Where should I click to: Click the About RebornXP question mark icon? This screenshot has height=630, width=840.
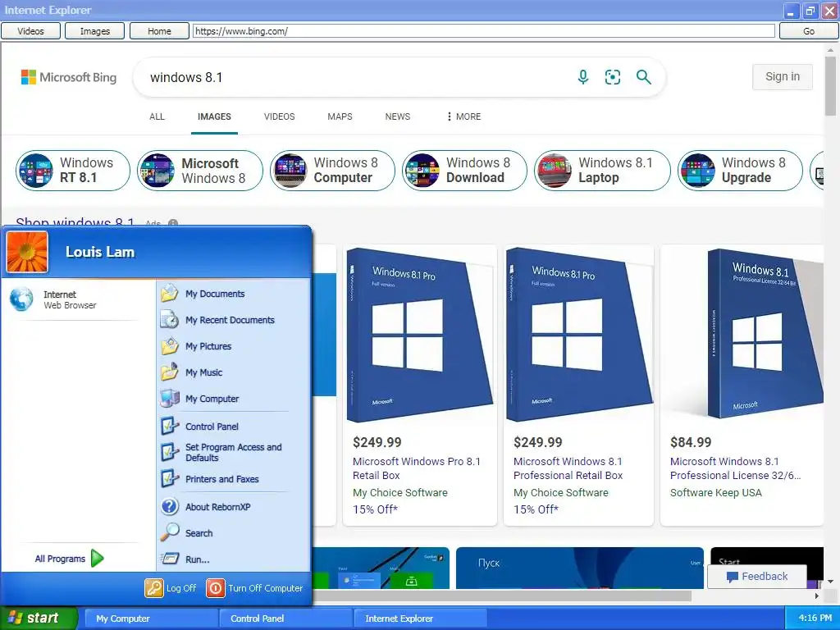pos(170,507)
